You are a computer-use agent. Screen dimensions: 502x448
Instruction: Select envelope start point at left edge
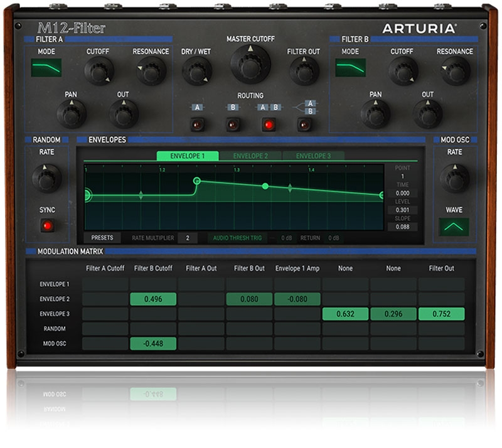pyautogui.click(x=87, y=195)
